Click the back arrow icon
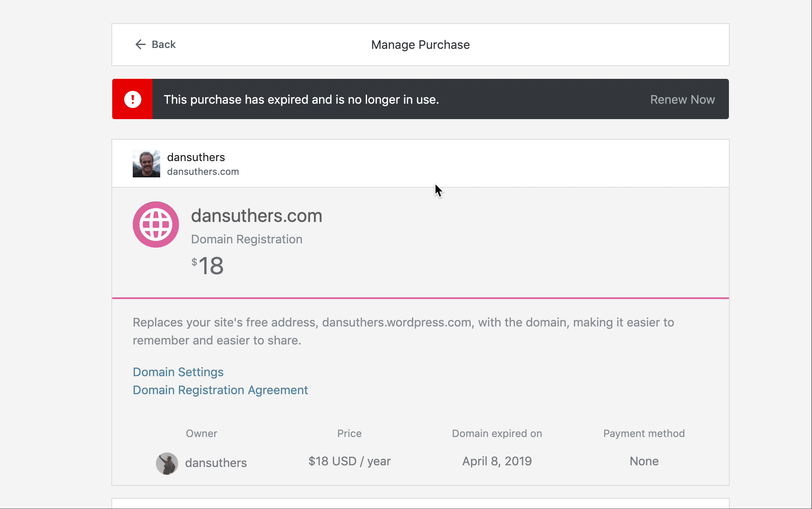Viewport: 812px width, 509px height. pos(140,45)
